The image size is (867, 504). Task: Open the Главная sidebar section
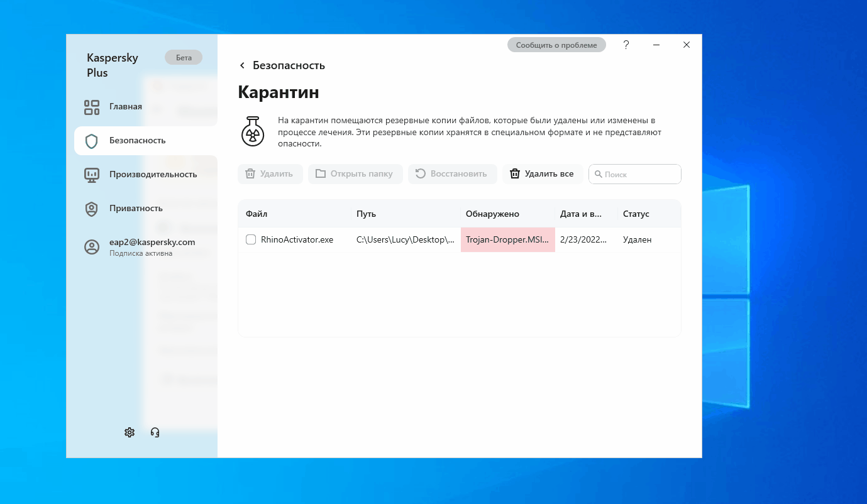tap(146, 107)
